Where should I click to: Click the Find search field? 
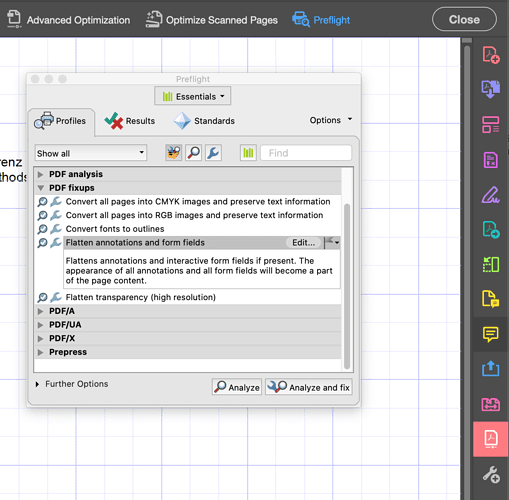[x=306, y=153]
